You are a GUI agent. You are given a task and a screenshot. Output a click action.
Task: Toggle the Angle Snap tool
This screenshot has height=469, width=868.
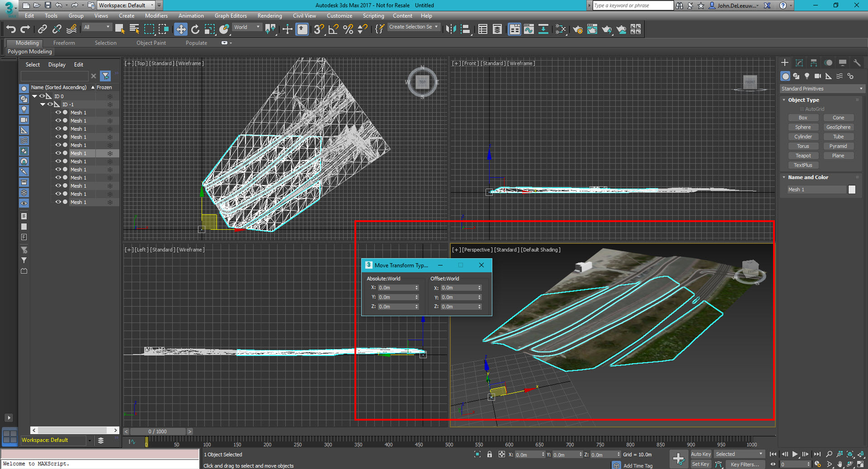[333, 29]
